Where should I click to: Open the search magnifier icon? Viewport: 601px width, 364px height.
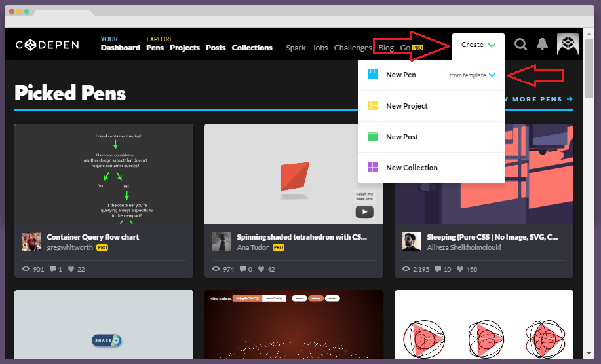pos(520,45)
